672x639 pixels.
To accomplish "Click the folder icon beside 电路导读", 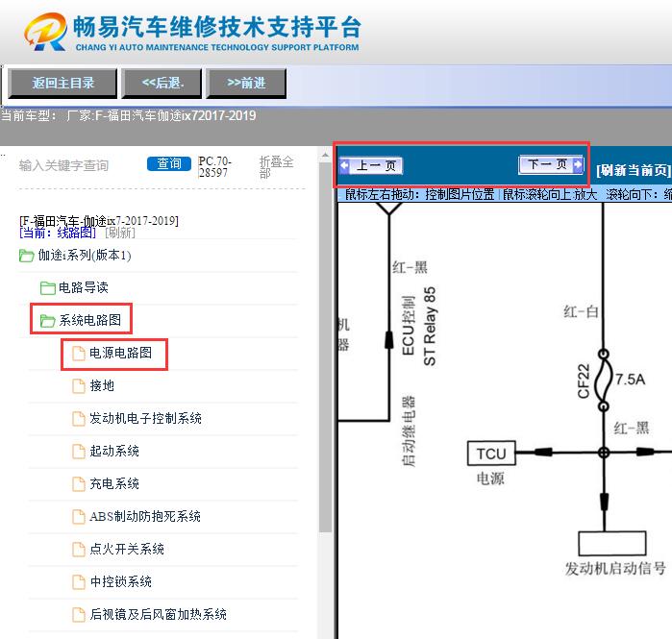I will (x=47, y=288).
